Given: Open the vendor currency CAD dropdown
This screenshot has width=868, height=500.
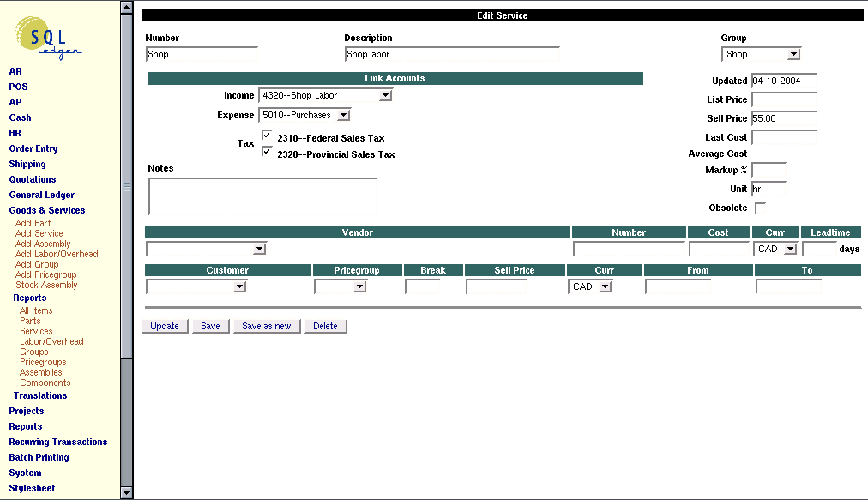Looking at the screenshot, I should [788, 249].
